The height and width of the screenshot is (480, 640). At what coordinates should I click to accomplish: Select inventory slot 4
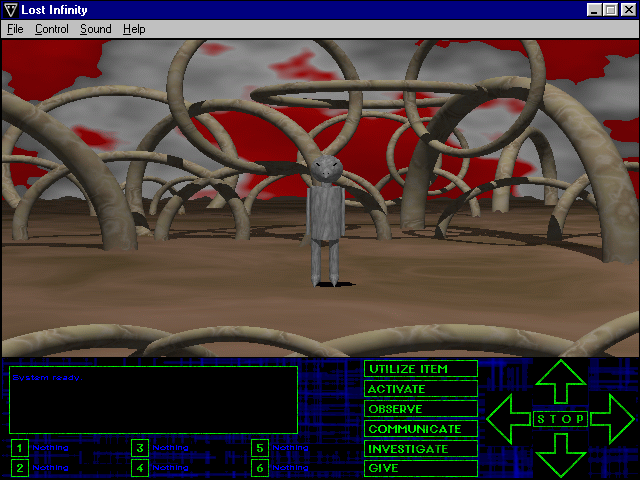(140, 467)
